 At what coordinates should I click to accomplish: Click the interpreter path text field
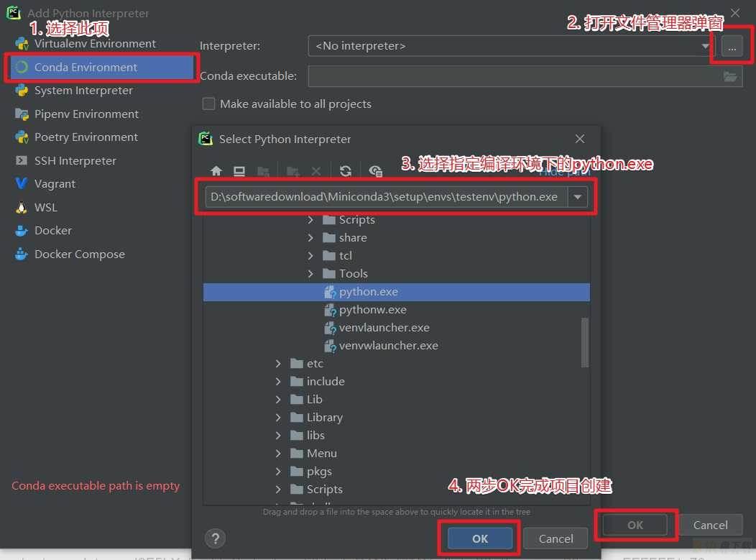point(386,197)
